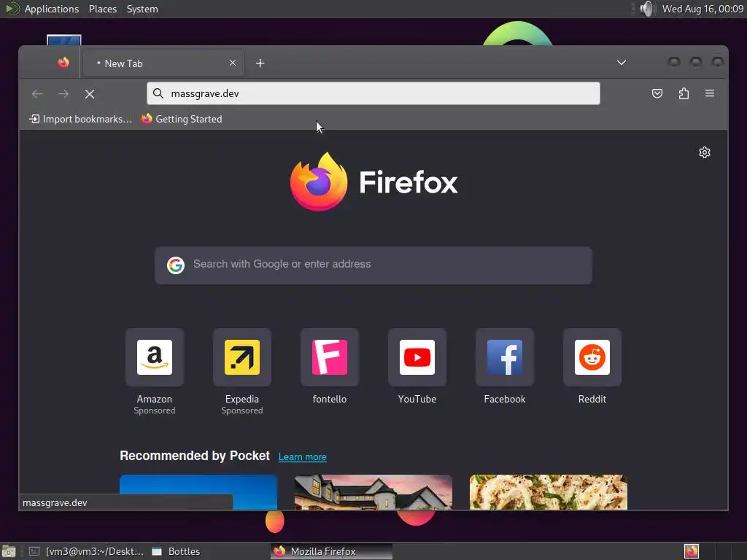This screenshot has height=560, width=747.
Task: Go back with the left arrow button
Action: [37, 94]
